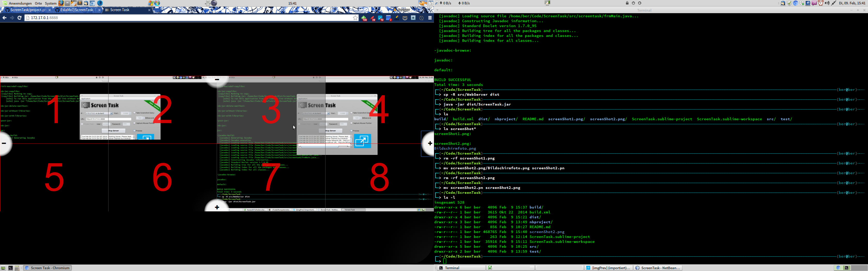868x271 pixels.
Task: Click the Terminal taskbar button
Action: pos(461,268)
